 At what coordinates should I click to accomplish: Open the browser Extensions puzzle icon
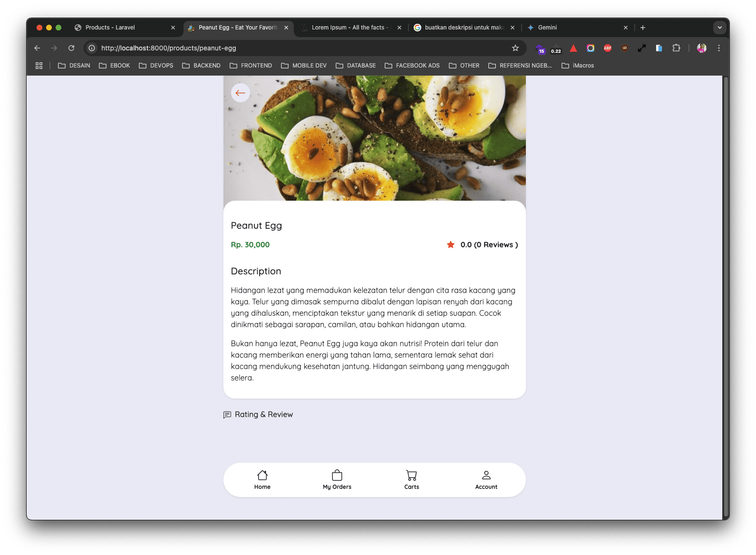[x=676, y=48]
